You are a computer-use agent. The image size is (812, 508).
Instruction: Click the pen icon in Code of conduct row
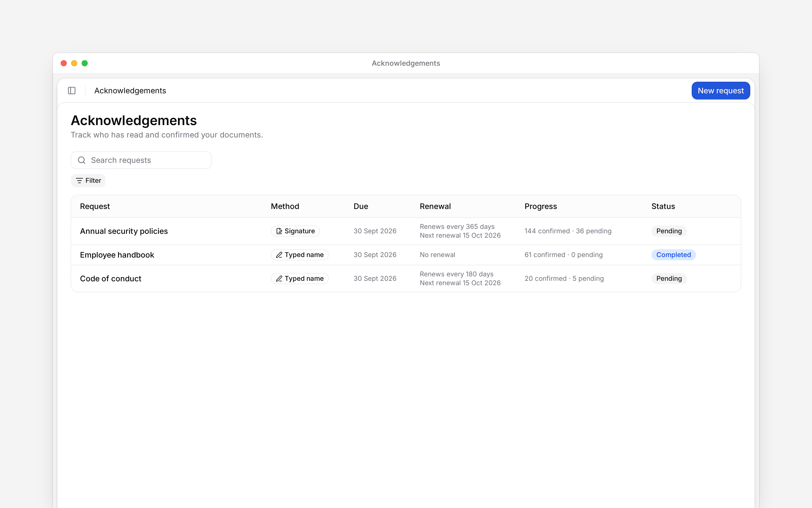click(x=279, y=279)
